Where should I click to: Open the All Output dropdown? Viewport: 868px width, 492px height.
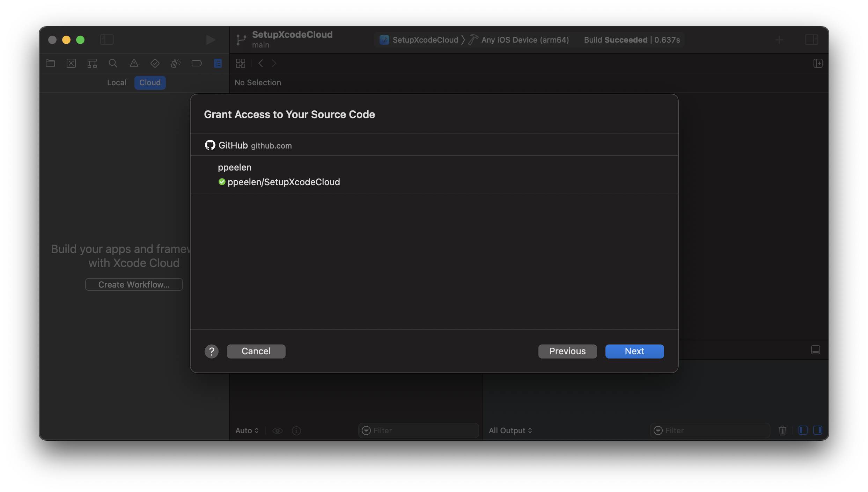[x=510, y=430]
